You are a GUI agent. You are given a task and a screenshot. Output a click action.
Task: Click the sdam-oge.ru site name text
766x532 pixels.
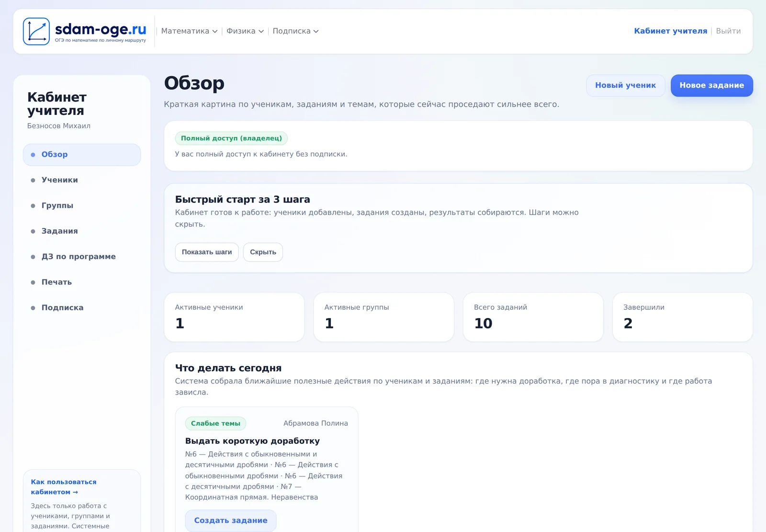click(x=101, y=29)
